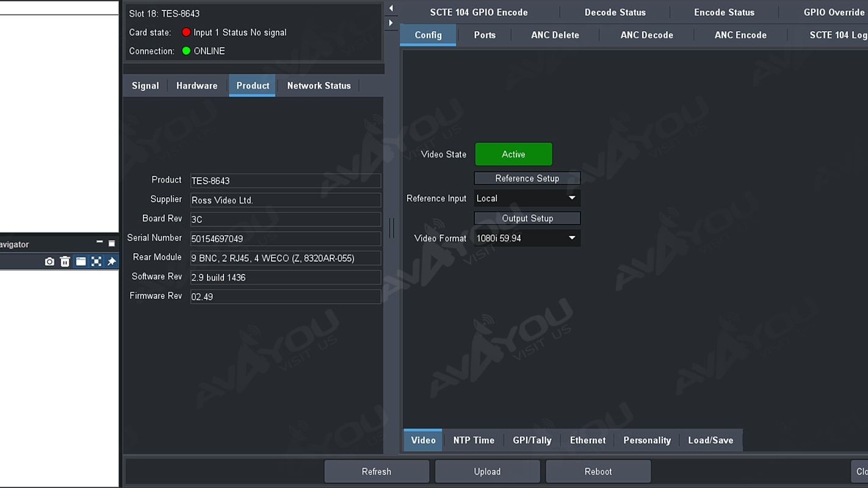Open the Encode Status tab
This screenshot has width=868, height=488.
coord(724,12)
